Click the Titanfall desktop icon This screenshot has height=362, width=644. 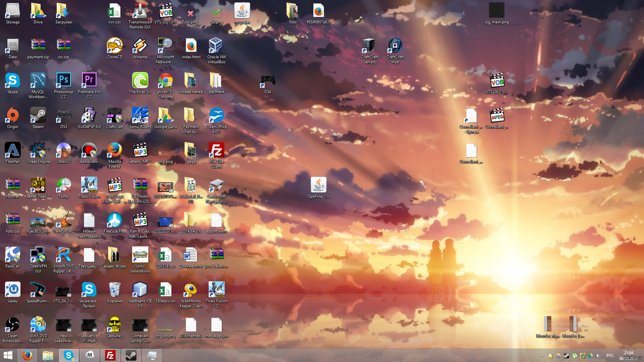12,153
